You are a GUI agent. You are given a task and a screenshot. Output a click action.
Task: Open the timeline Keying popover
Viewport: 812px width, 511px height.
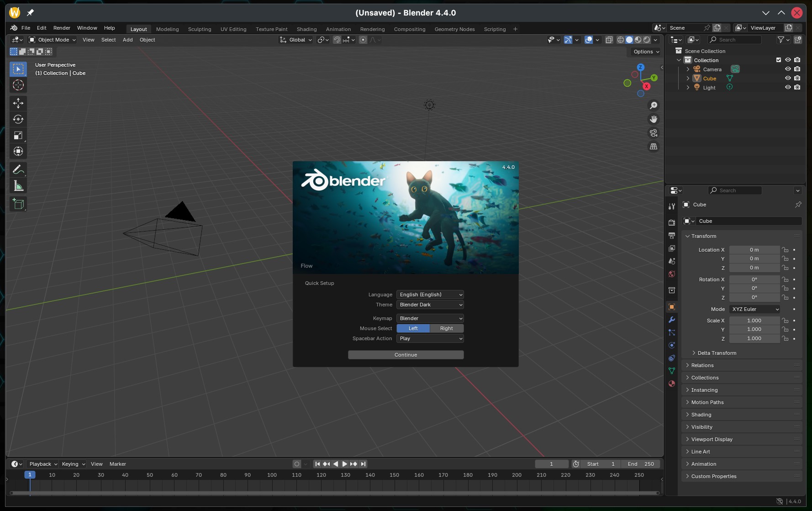(x=73, y=464)
